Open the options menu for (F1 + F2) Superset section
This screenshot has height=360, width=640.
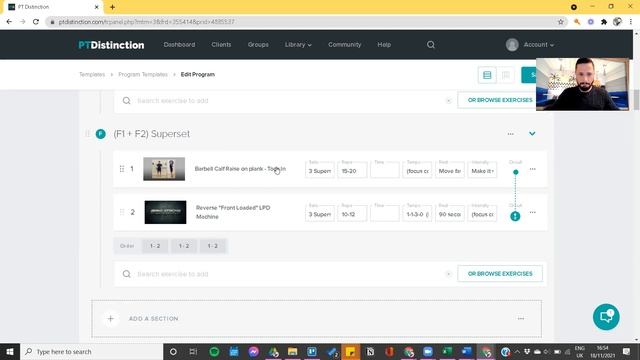point(511,134)
